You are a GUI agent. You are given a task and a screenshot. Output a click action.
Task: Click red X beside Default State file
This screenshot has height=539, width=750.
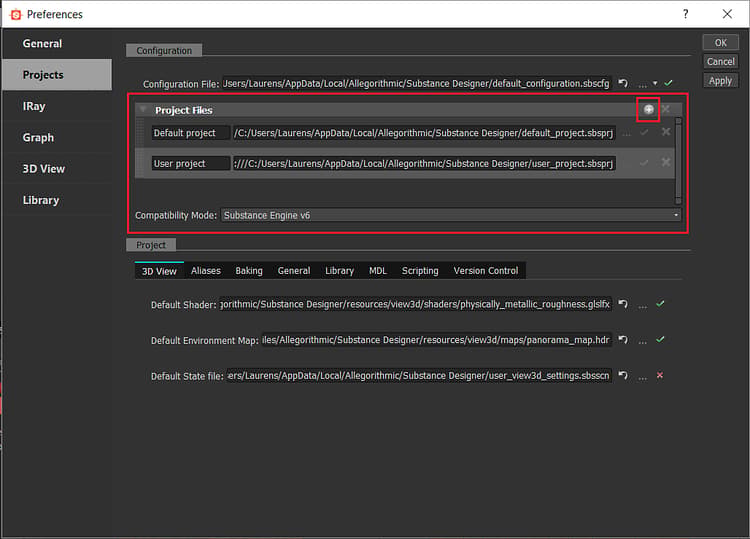click(x=660, y=375)
